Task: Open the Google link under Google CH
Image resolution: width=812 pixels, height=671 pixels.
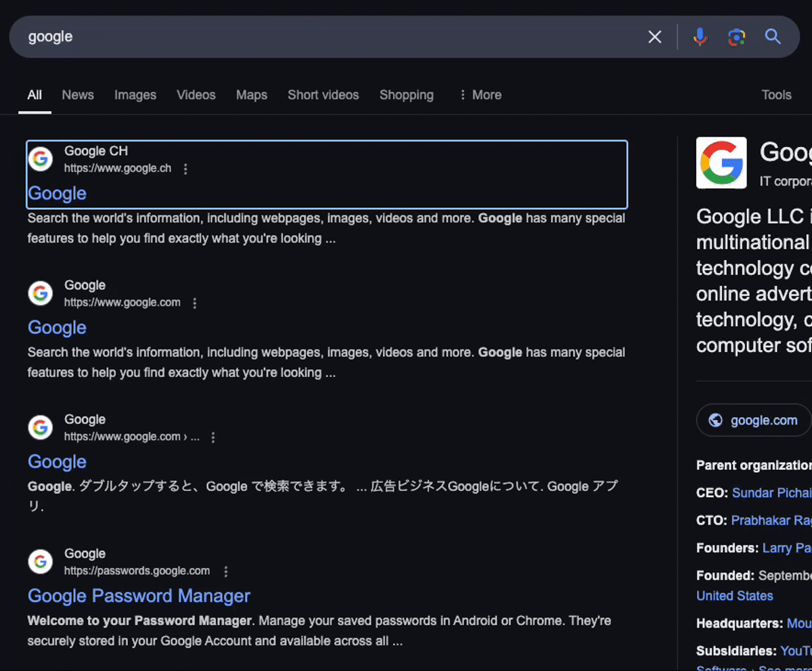Action: (57, 194)
